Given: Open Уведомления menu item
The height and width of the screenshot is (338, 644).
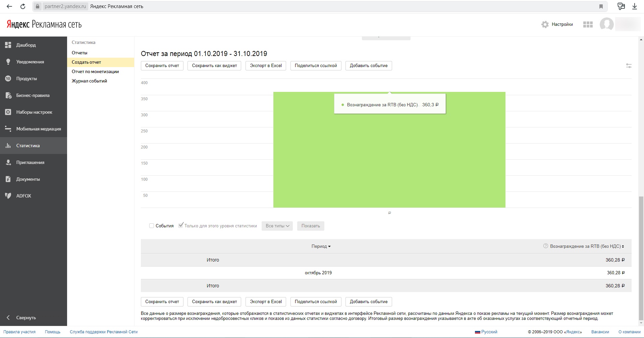Looking at the screenshot, I should pos(30,62).
